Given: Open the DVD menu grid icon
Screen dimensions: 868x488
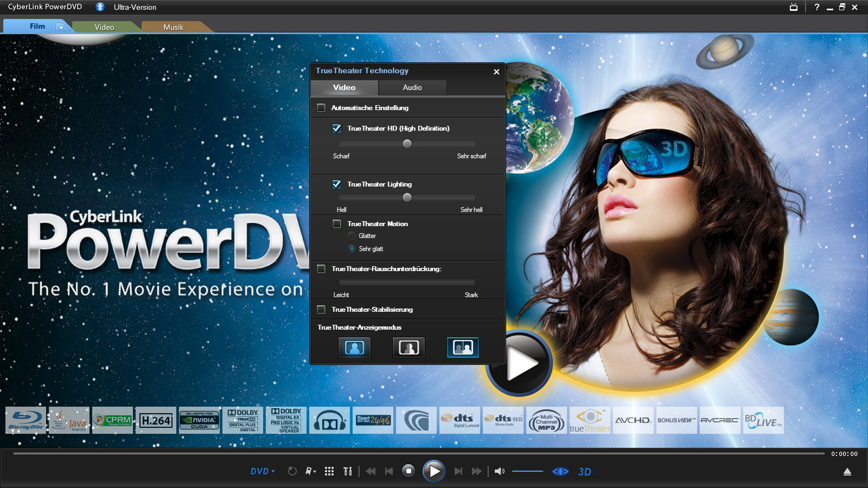Looking at the screenshot, I should [329, 471].
